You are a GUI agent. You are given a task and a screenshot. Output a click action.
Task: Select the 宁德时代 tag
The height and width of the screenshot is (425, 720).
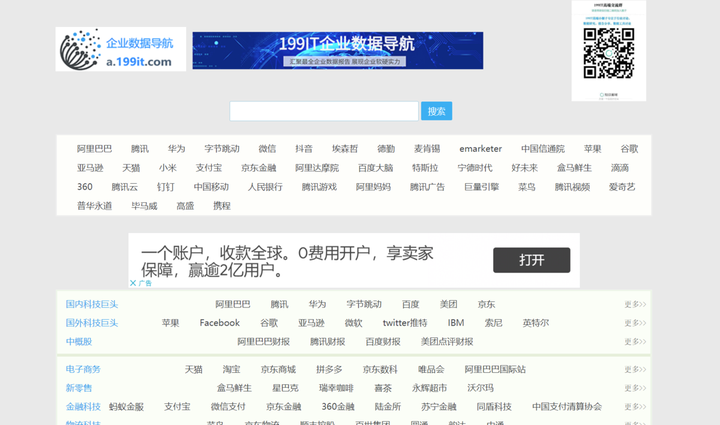click(475, 168)
